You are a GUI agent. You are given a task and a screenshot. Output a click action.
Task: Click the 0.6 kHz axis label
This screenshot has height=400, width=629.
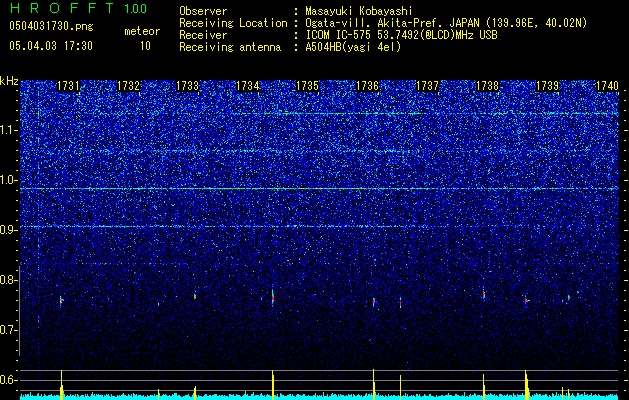point(9,380)
